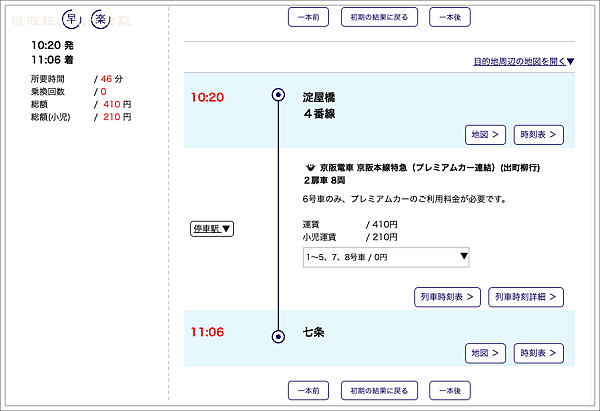
Task: Open 時刻表 for 七条 station
Action: (538, 353)
